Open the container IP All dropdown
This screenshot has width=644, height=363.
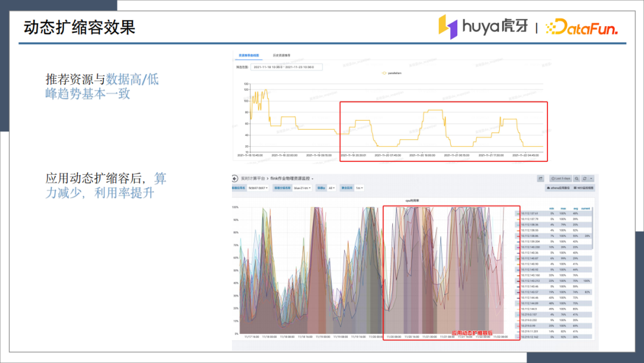tap(332, 188)
